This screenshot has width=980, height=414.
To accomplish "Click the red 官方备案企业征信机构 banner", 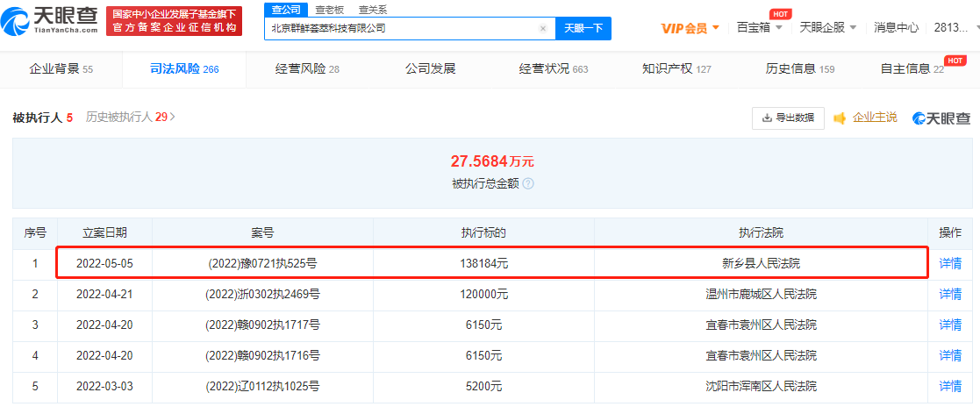I will (174, 21).
